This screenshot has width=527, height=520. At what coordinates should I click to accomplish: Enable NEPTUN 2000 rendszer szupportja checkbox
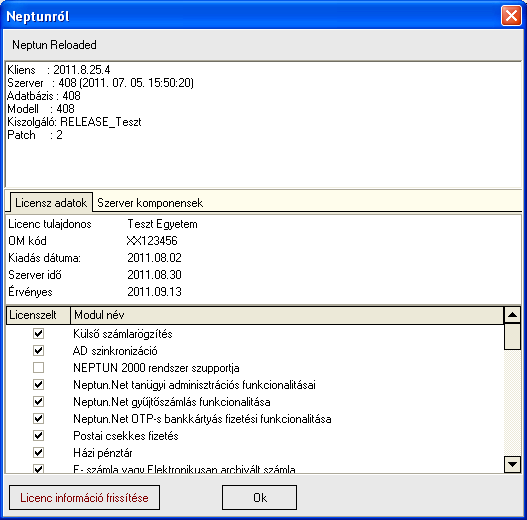point(38,367)
